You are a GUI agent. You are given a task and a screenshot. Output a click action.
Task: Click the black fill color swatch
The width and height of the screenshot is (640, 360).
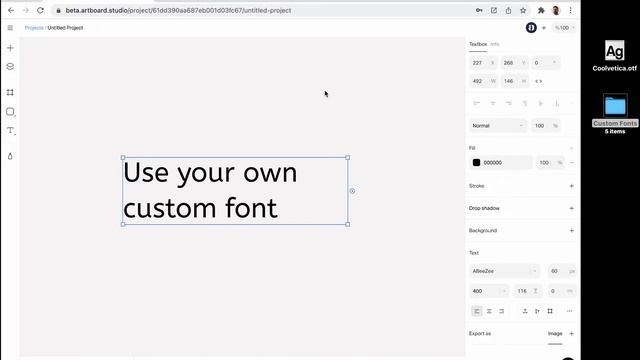coord(476,162)
